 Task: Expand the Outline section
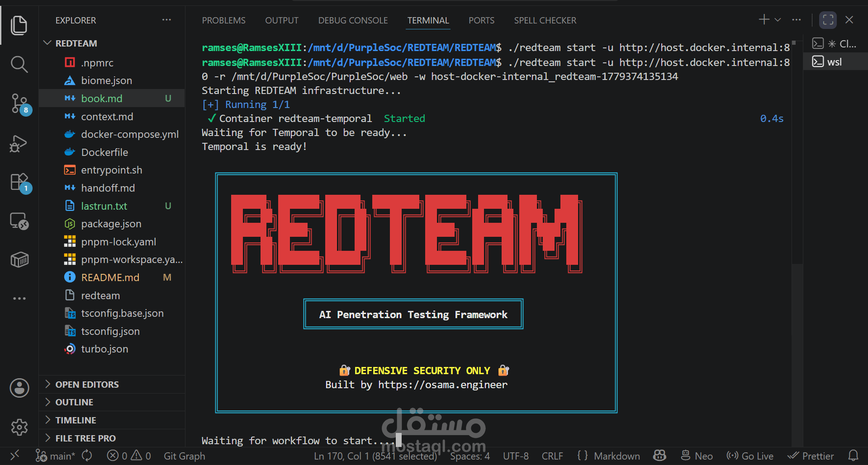click(112, 402)
